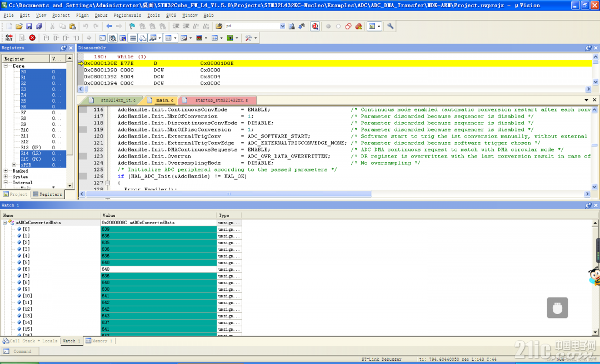Open the Analysis Windows dropdown arrow

[x=206, y=38]
